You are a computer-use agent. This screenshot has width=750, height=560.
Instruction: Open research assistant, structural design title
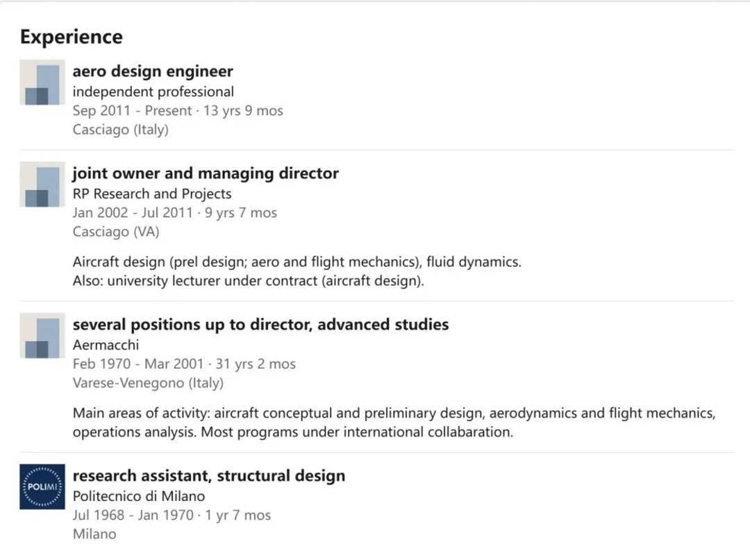click(208, 476)
